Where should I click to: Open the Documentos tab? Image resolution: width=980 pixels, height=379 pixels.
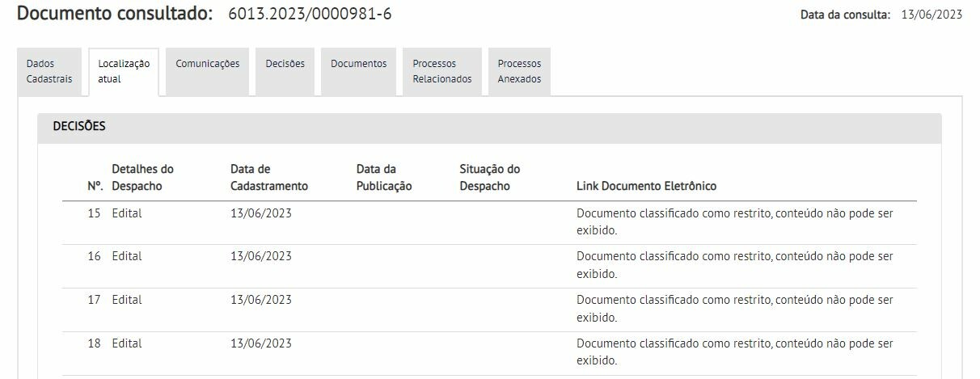tap(358, 64)
